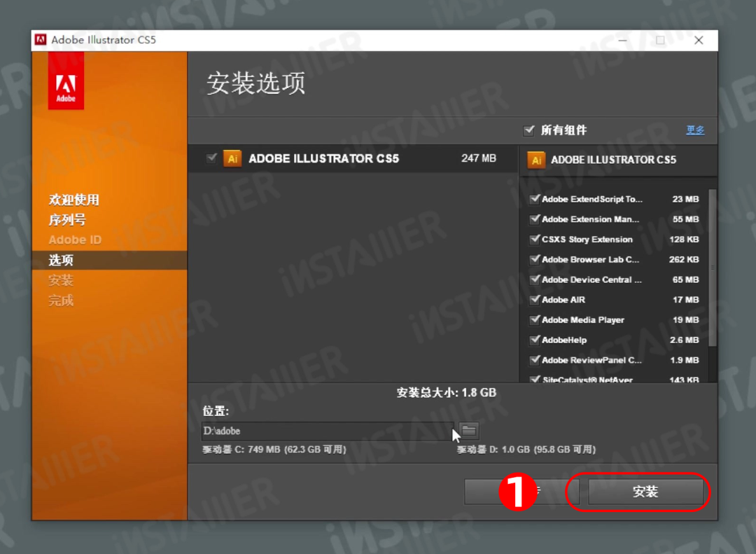The width and height of the screenshot is (756, 554).
Task: Click the 19 MB size for Media Player
Action: [x=685, y=320]
